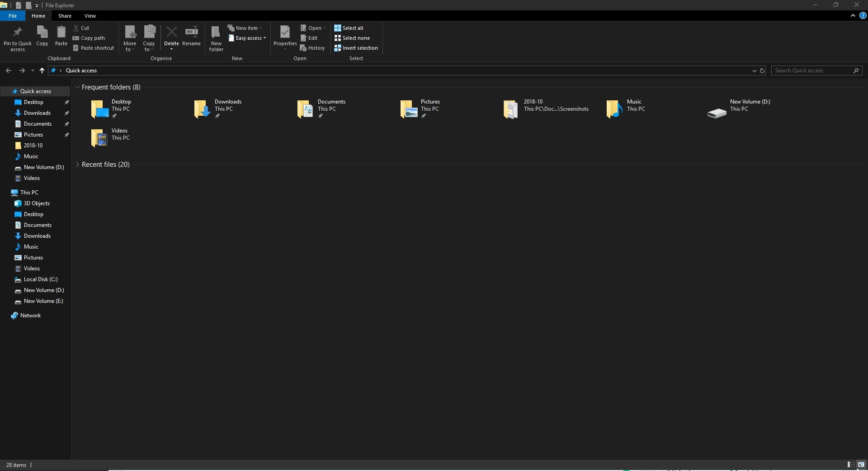
Task: Pin selection to Quick access
Action: (x=18, y=38)
